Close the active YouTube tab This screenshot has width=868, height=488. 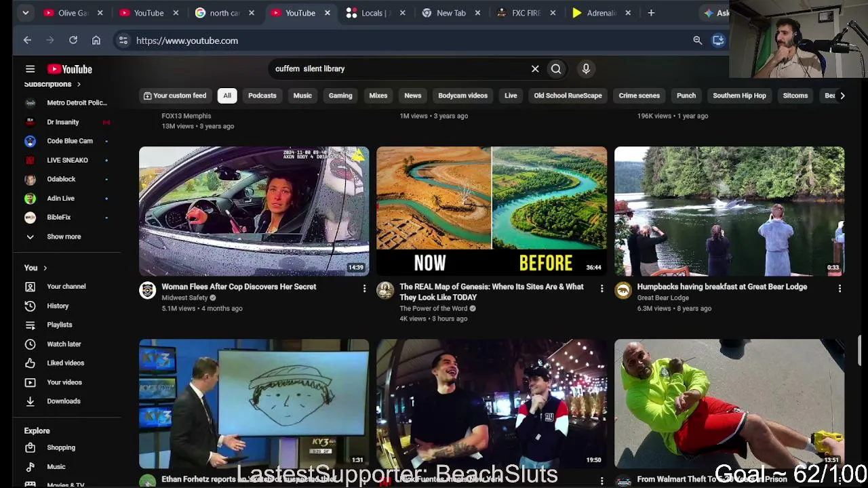point(327,13)
